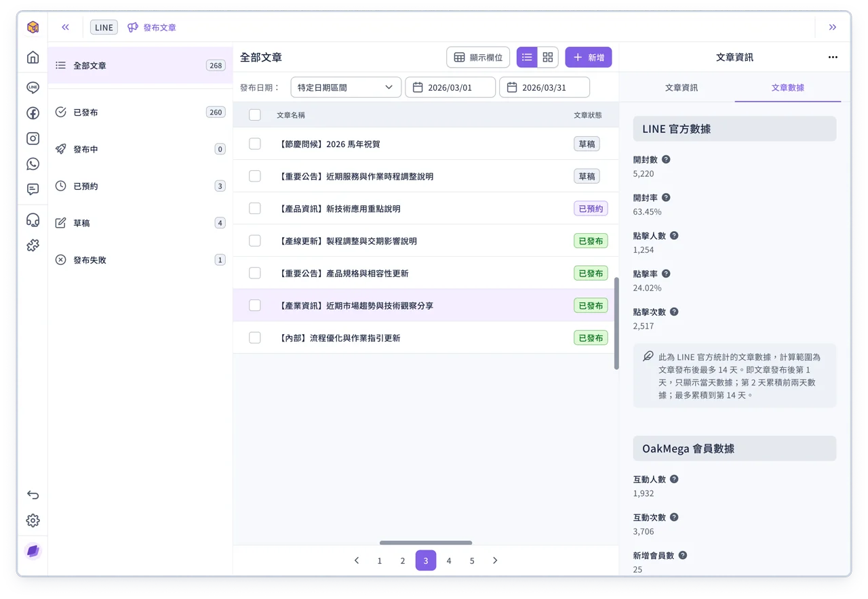Click the double chevron beside the article info panel
868x599 pixels.
[x=833, y=27]
